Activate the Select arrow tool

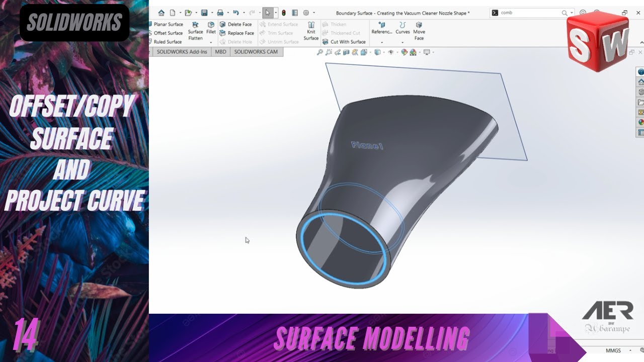click(x=268, y=13)
